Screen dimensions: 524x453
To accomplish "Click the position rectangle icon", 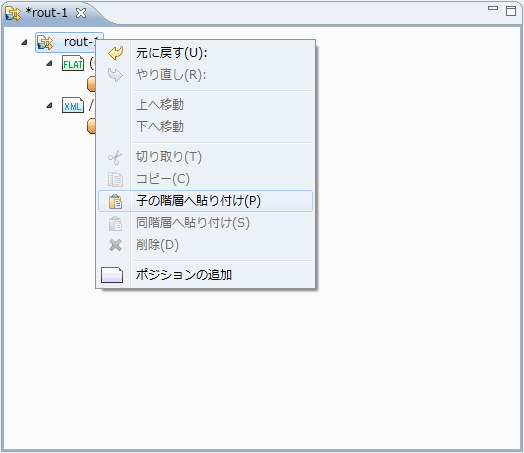I will point(112,275).
